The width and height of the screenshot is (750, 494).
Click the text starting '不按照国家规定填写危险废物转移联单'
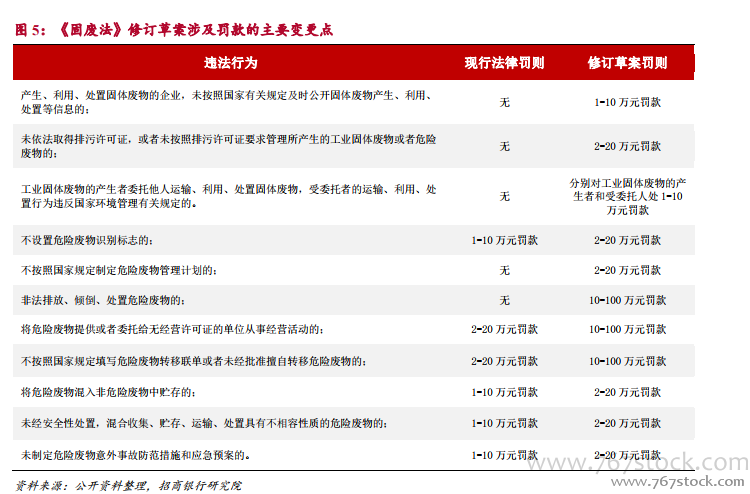pos(194,361)
